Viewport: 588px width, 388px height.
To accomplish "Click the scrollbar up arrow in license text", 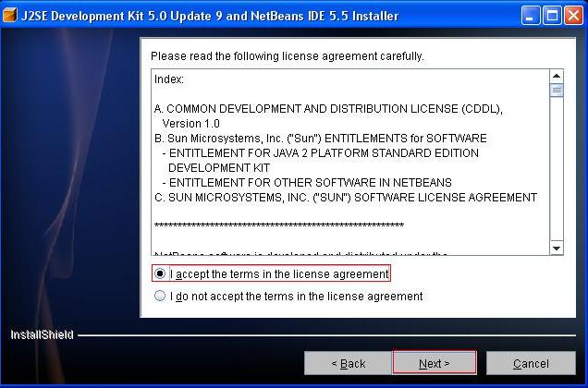I will click(x=557, y=76).
